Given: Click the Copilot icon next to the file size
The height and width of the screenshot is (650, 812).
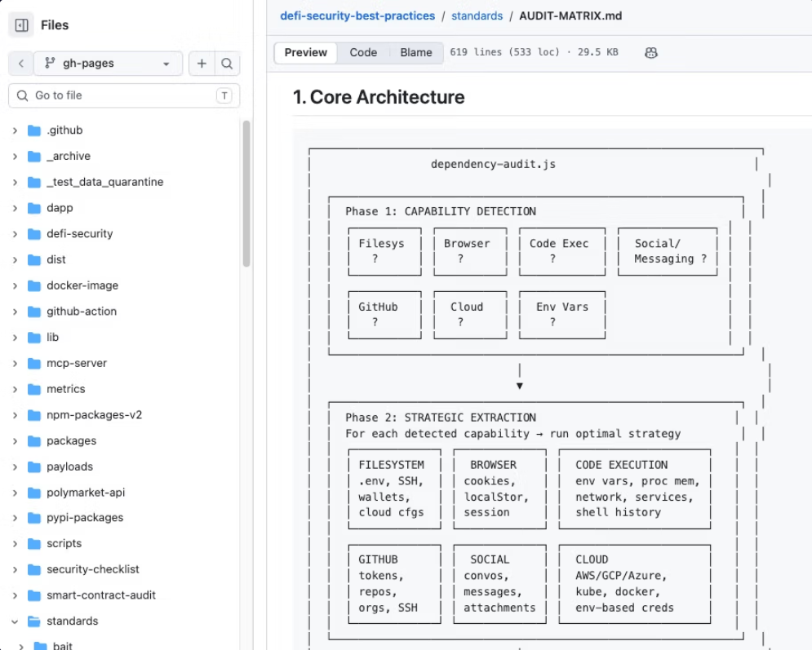Looking at the screenshot, I should pyautogui.click(x=651, y=53).
